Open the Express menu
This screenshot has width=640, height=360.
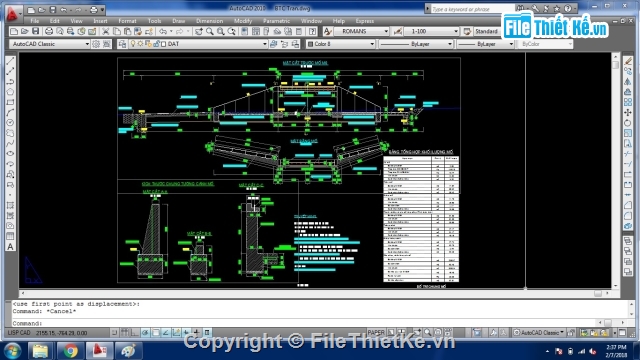364,21
